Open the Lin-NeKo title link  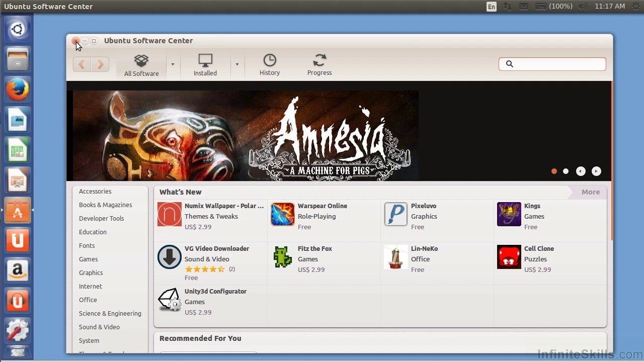(x=424, y=249)
